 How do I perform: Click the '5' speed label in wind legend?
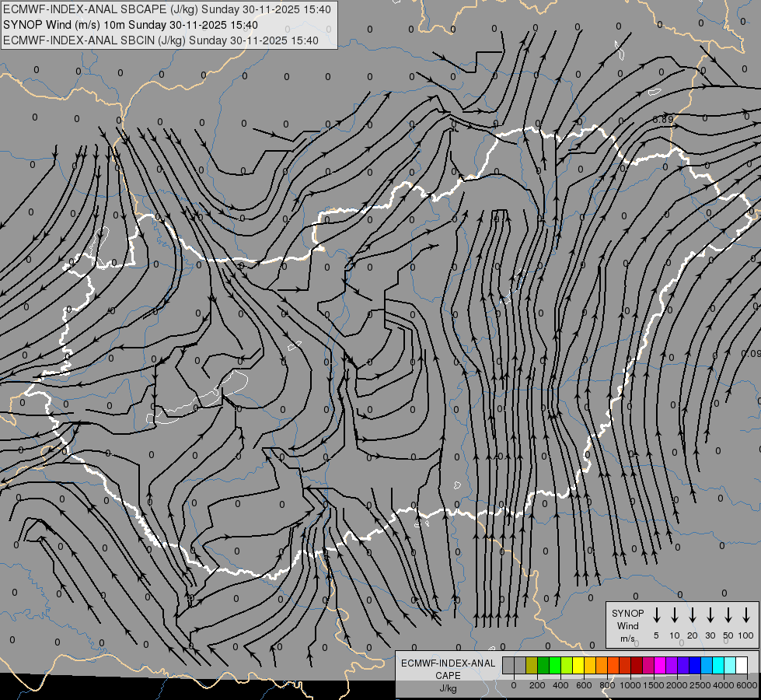click(x=656, y=635)
